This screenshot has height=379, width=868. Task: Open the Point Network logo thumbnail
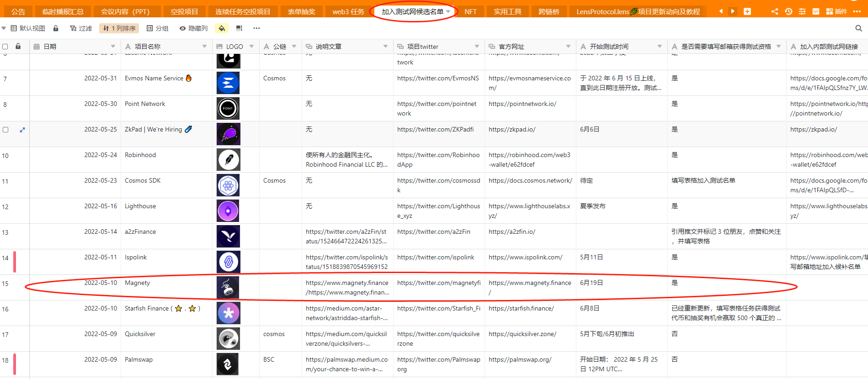click(x=228, y=109)
